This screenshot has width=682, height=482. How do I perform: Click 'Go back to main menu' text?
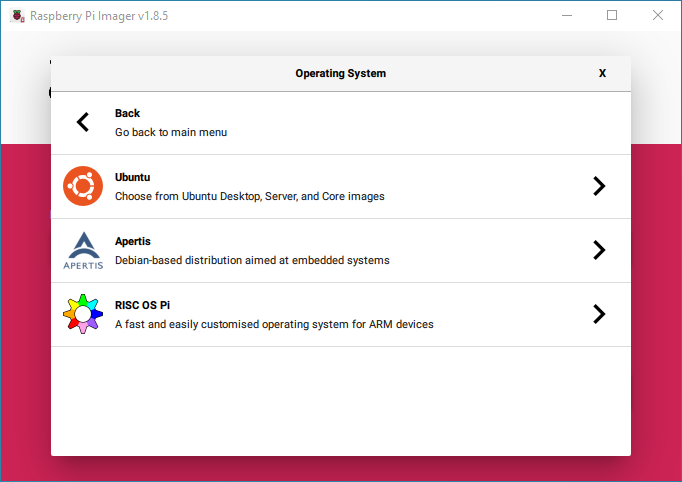[171, 132]
